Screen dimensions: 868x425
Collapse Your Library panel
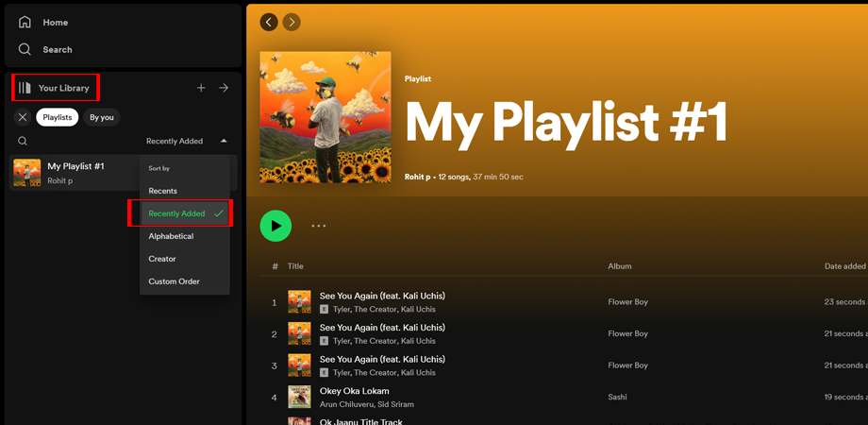coord(54,88)
